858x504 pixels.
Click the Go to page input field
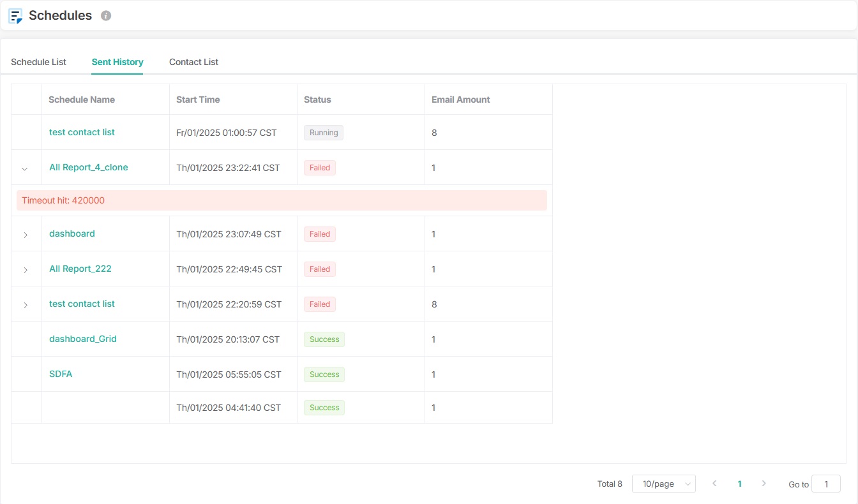825,484
